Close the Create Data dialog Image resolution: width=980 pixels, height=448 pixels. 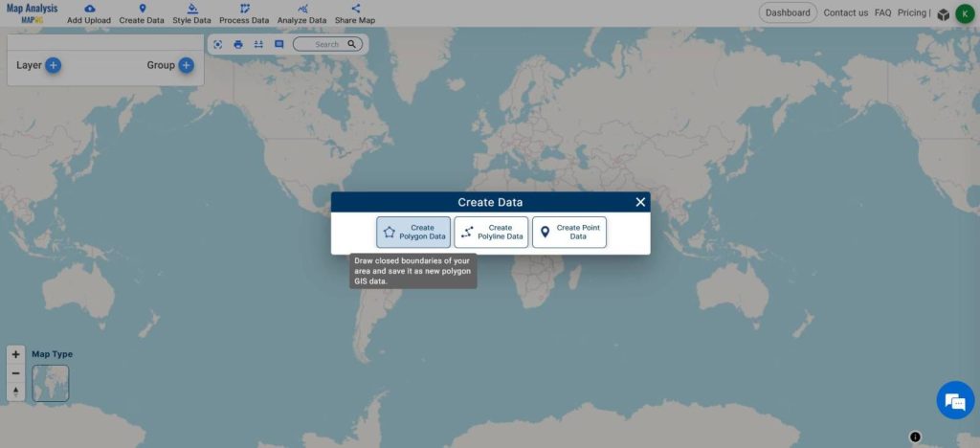pos(640,202)
